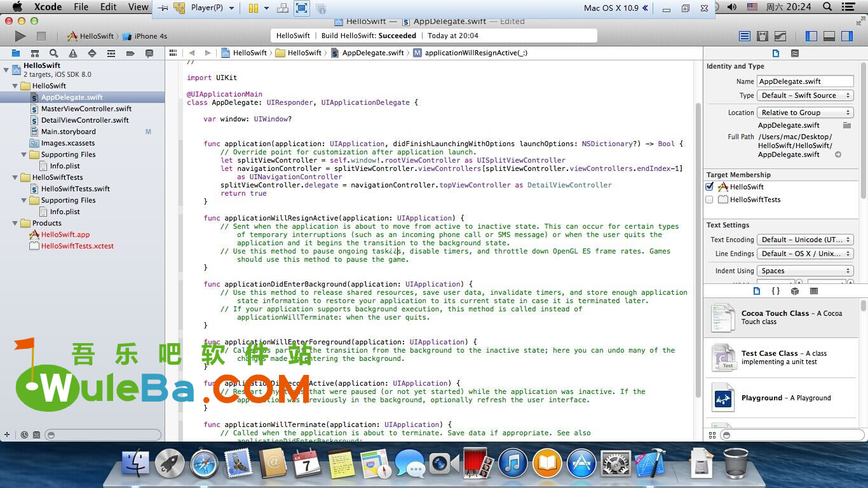
Task: Choose iPhone 4s run destination
Action: (x=146, y=36)
